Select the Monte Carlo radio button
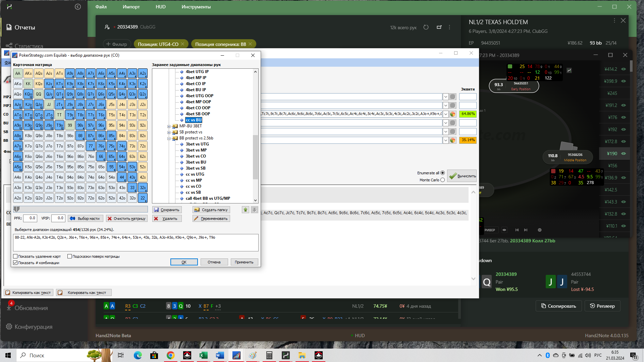644x362 pixels. [x=442, y=180]
